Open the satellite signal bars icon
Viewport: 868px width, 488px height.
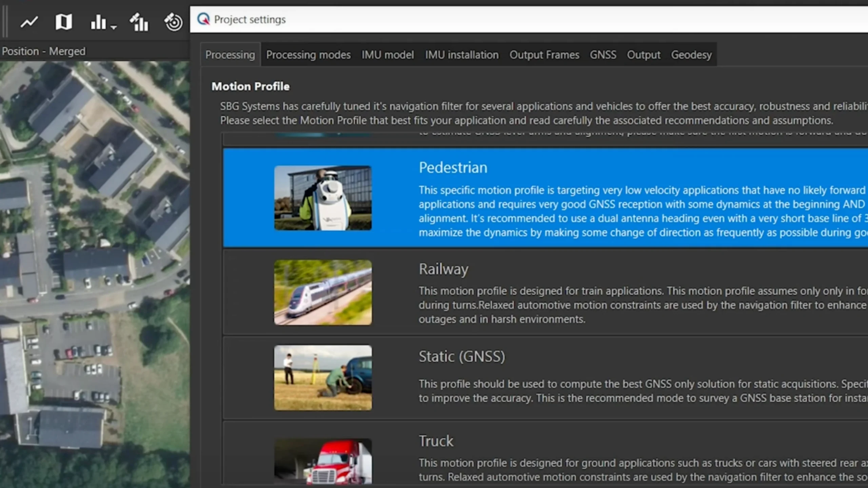(x=139, y=22)
